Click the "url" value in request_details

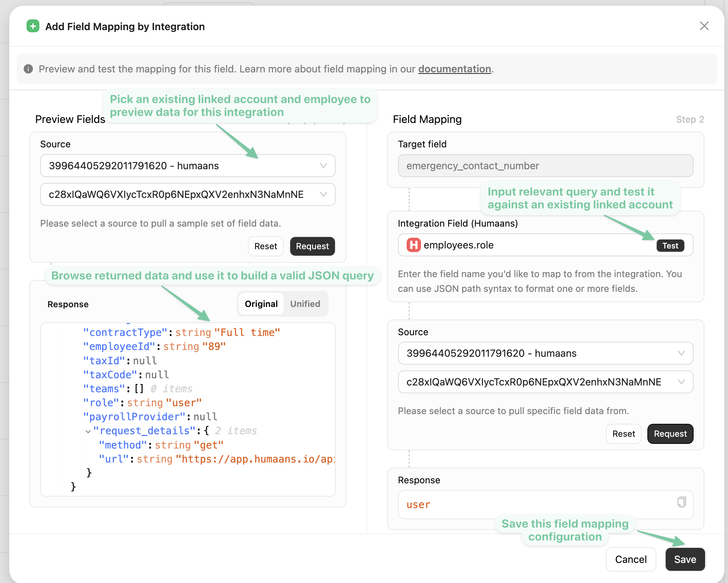click(255, 459)
